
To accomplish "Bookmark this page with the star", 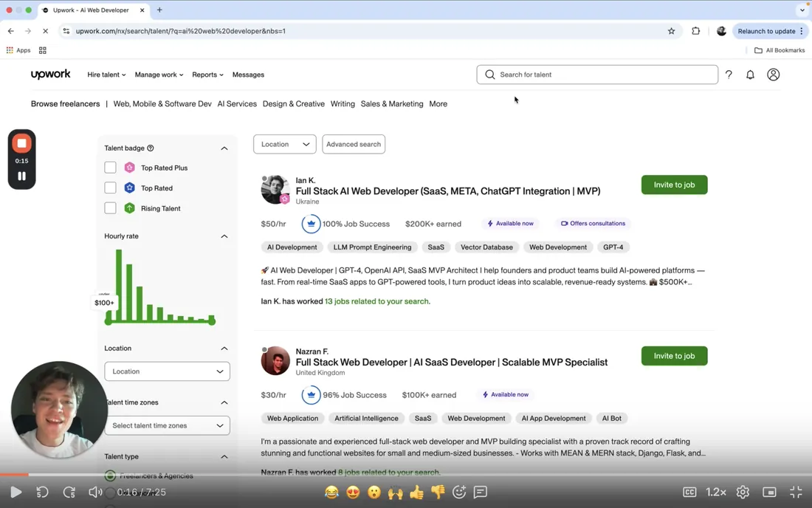I will 671,31.
